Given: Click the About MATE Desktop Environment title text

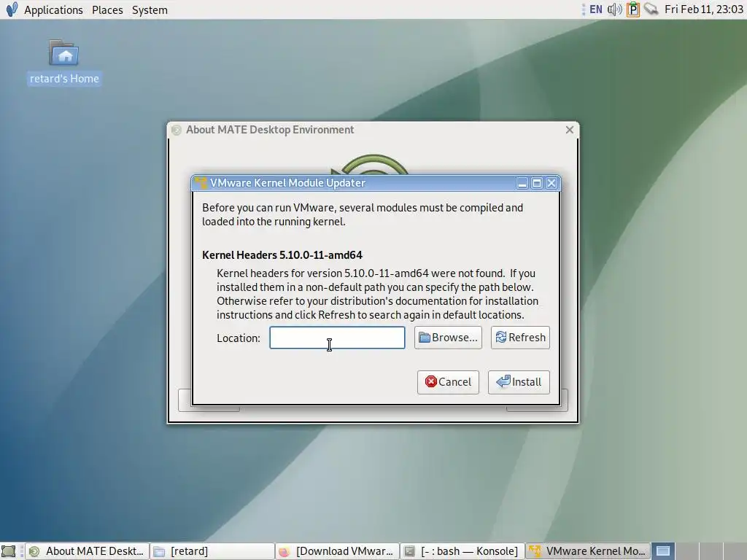Looking at the screenshot, I should point(270,130).
